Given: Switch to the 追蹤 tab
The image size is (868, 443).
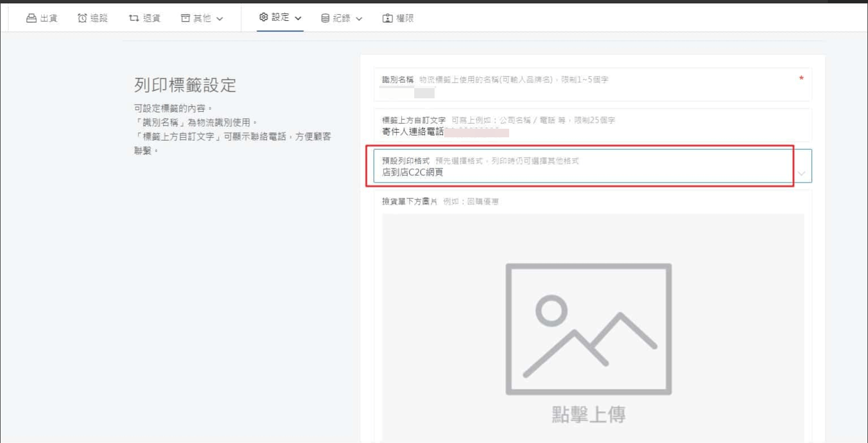Looking at the screenshot, I should pos(92,18).
